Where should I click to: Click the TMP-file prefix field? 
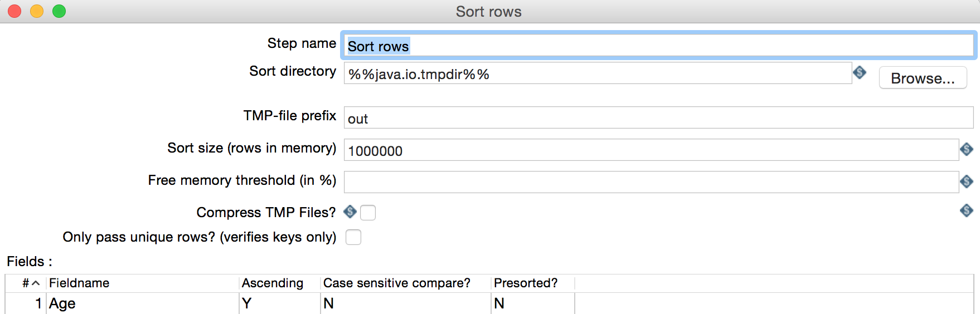(x=658, y=118)
